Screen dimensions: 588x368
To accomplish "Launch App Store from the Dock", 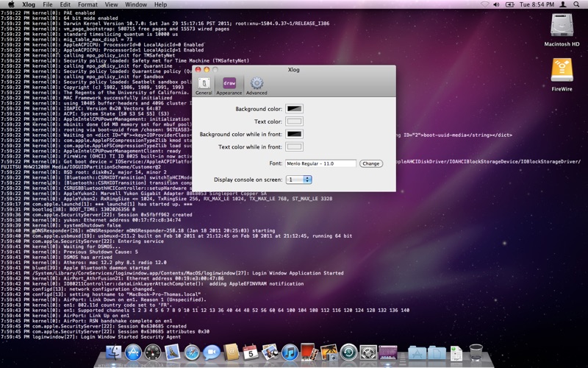I will pos(133,353).
